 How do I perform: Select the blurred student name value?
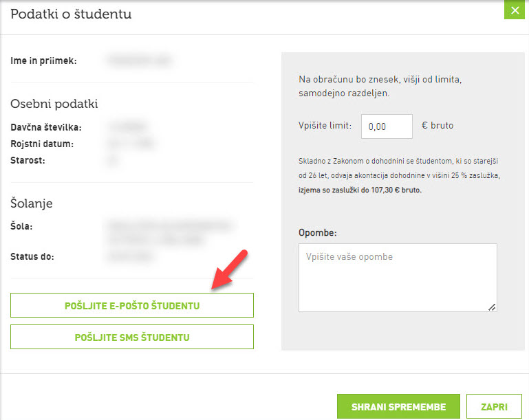pos(140,60)
